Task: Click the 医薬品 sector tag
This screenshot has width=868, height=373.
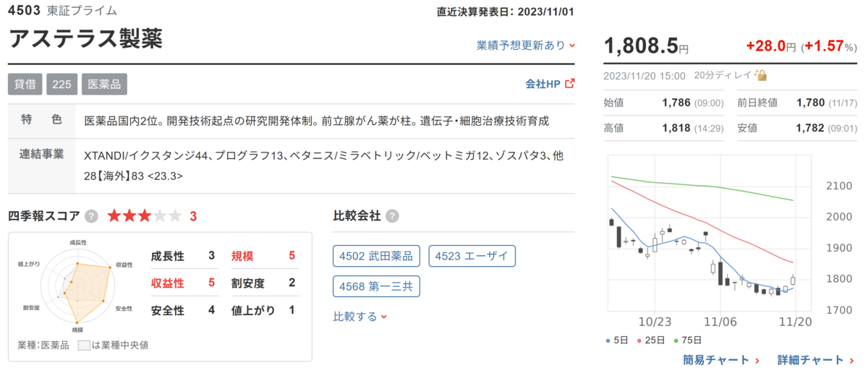Action: 104,84
